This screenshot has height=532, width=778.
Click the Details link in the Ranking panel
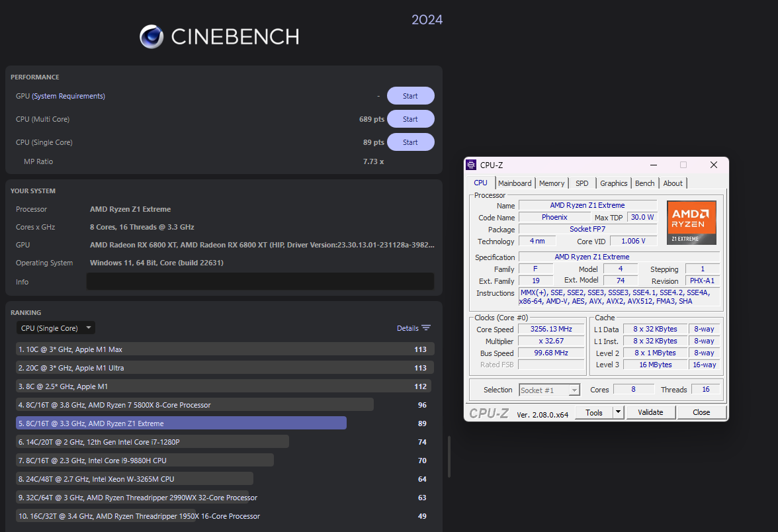pos(408,328)
